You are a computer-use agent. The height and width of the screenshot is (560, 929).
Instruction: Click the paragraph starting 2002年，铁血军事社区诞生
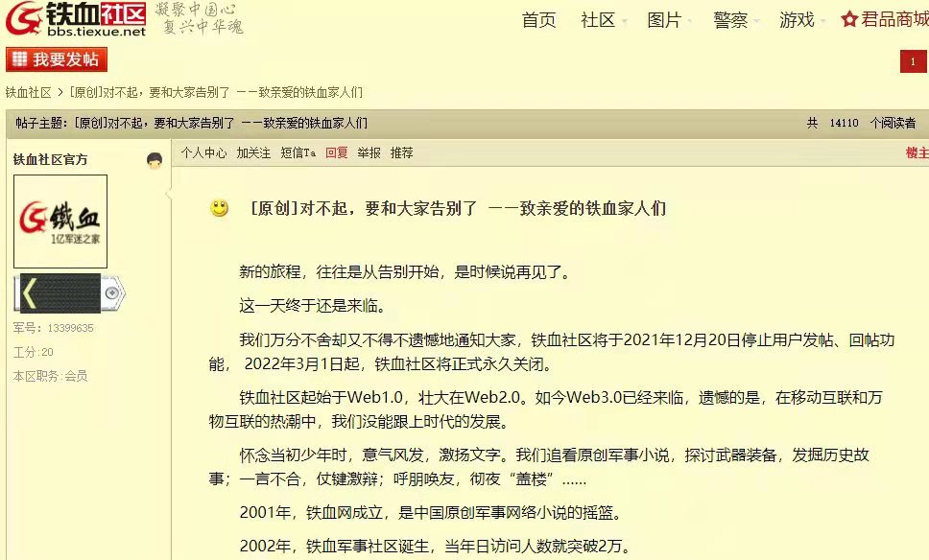[436, 546]
